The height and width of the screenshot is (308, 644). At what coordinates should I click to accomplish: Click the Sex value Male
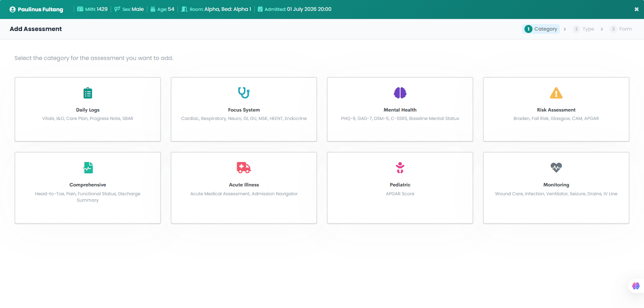tap(138, 9)
